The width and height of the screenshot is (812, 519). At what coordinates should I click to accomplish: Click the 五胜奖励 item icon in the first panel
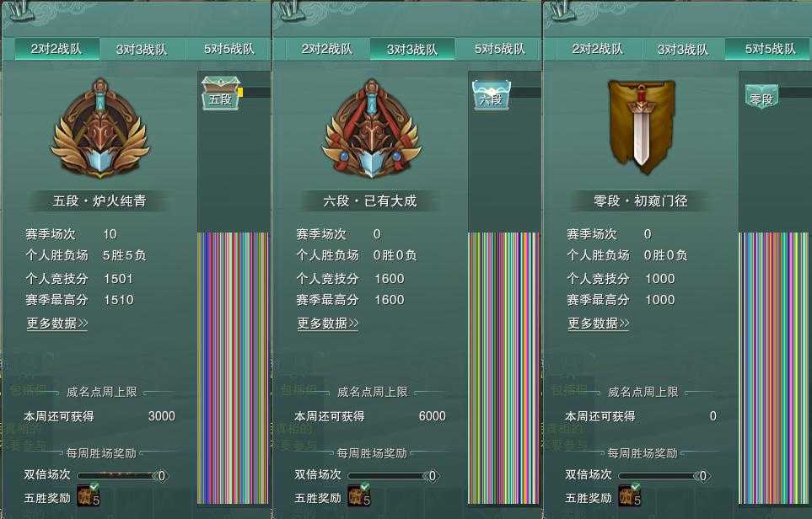click(89, 495)
